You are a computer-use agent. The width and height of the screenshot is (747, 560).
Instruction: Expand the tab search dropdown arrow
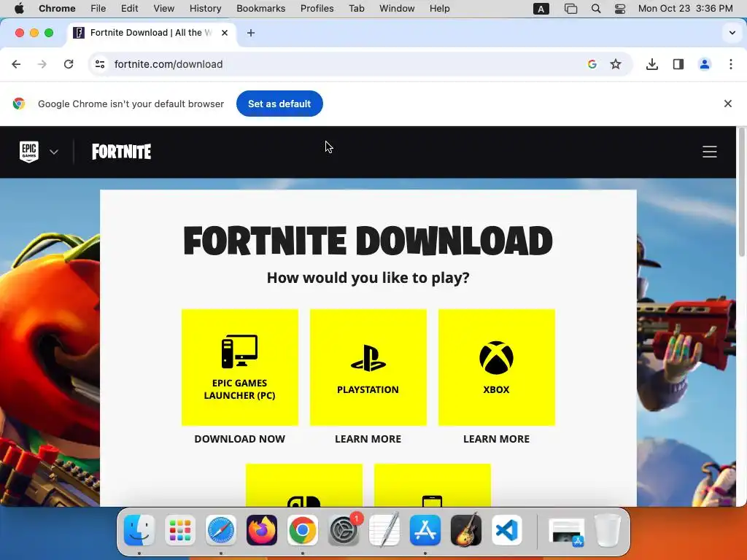pos(732,33)
